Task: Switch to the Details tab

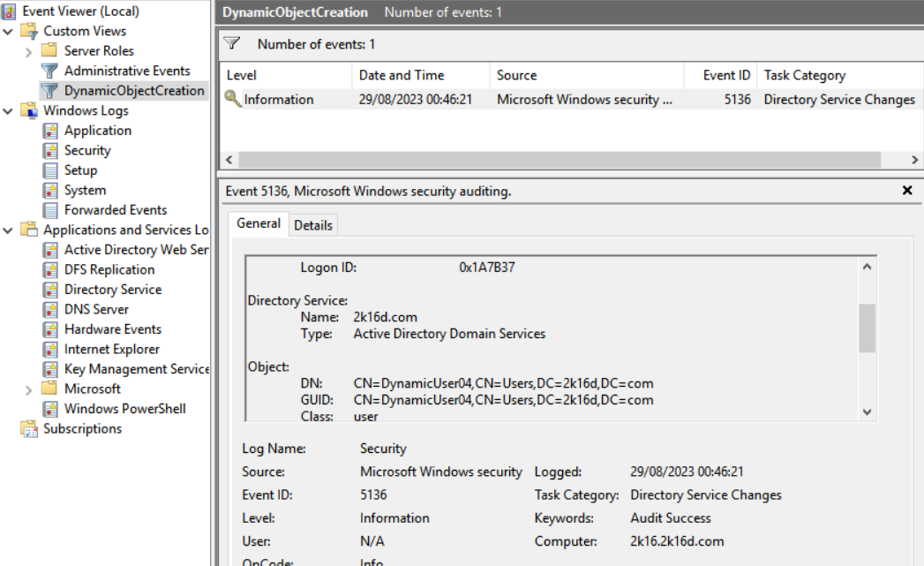Action: coord(312,225)
